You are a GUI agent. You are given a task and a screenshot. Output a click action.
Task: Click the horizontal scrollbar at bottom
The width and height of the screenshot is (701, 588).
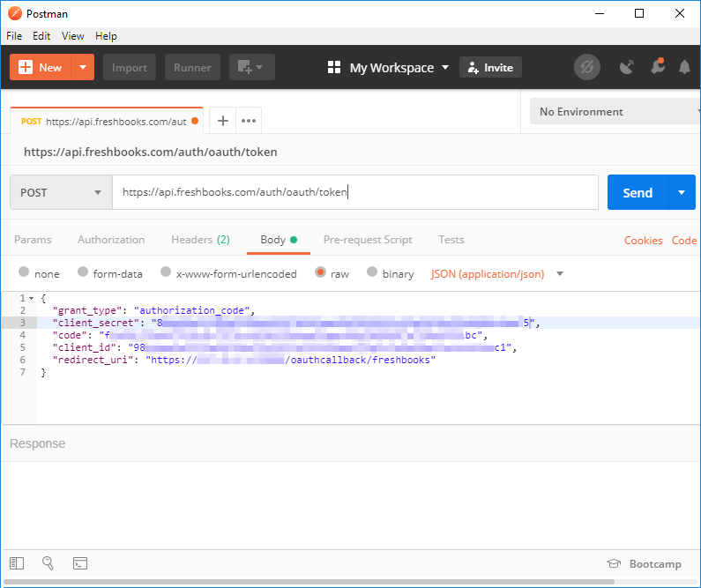[x=309, y=582]
